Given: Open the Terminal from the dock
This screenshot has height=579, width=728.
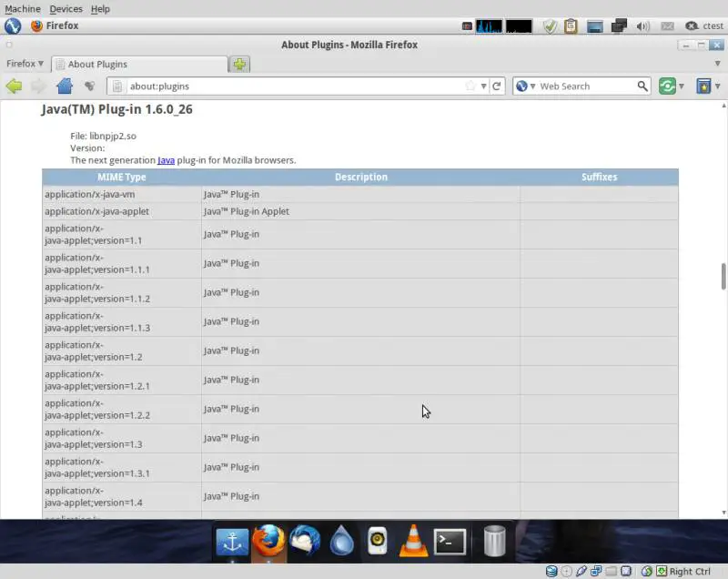Looking at the screenshot, I should 450,541.
